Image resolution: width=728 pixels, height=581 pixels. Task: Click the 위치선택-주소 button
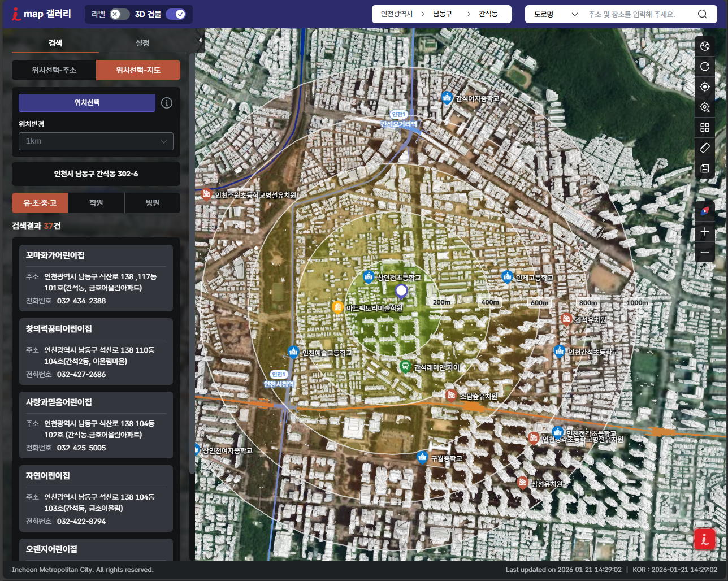pyautogui.click(x=54, y=70)
